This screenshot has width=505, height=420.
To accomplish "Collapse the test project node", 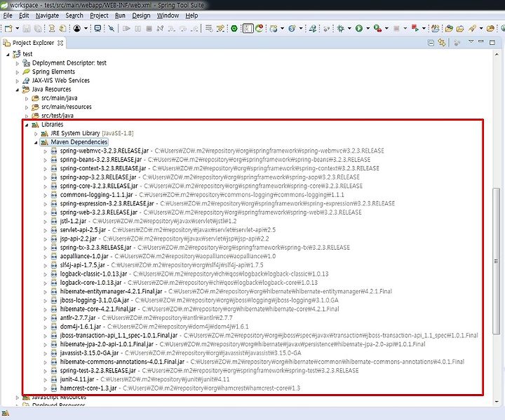I will (8, 55).
